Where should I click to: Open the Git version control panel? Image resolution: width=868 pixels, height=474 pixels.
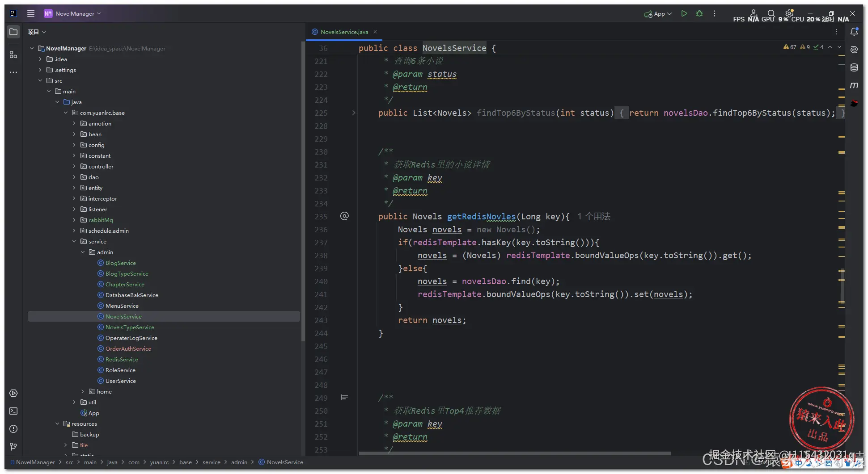point(13,447)
